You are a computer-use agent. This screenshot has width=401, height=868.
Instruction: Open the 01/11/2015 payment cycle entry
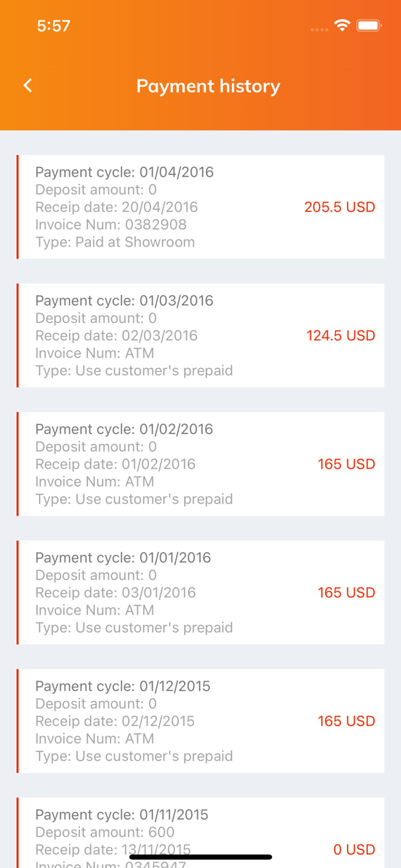[x=123, y=814]
